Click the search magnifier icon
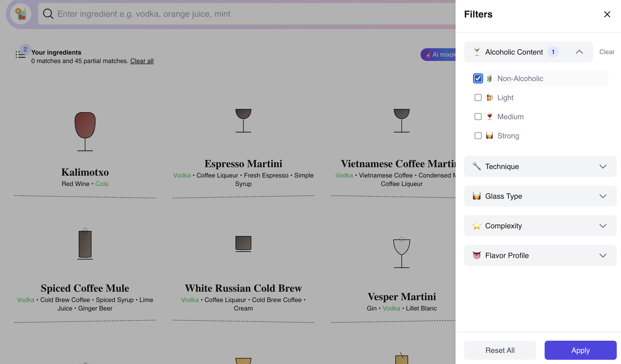 point(48,14)
